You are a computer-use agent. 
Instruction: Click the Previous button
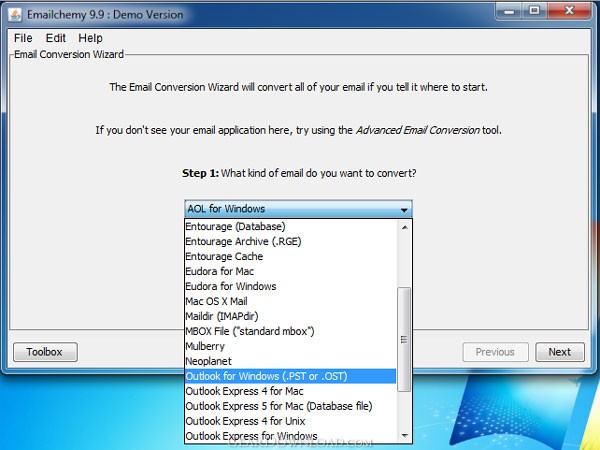pos(495,352)
